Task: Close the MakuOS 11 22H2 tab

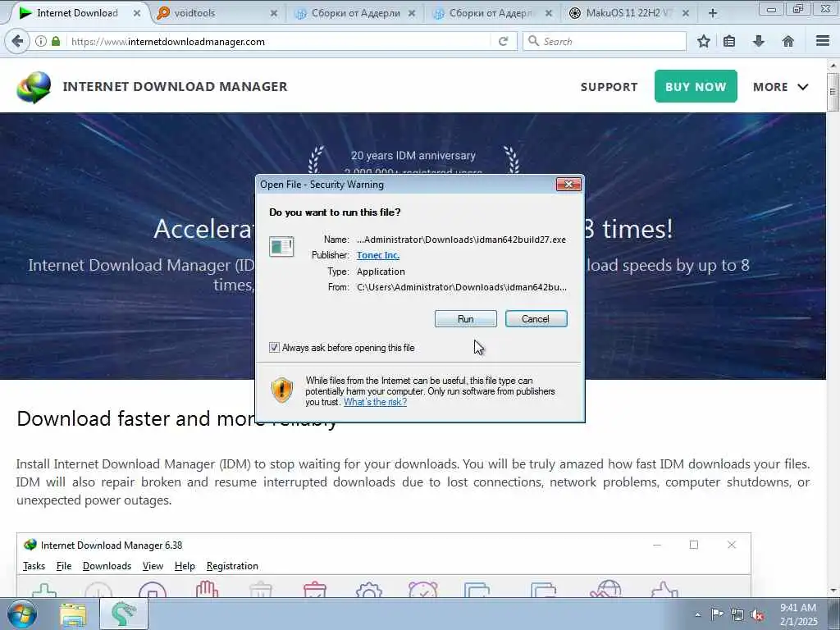Action: point(686,13)
